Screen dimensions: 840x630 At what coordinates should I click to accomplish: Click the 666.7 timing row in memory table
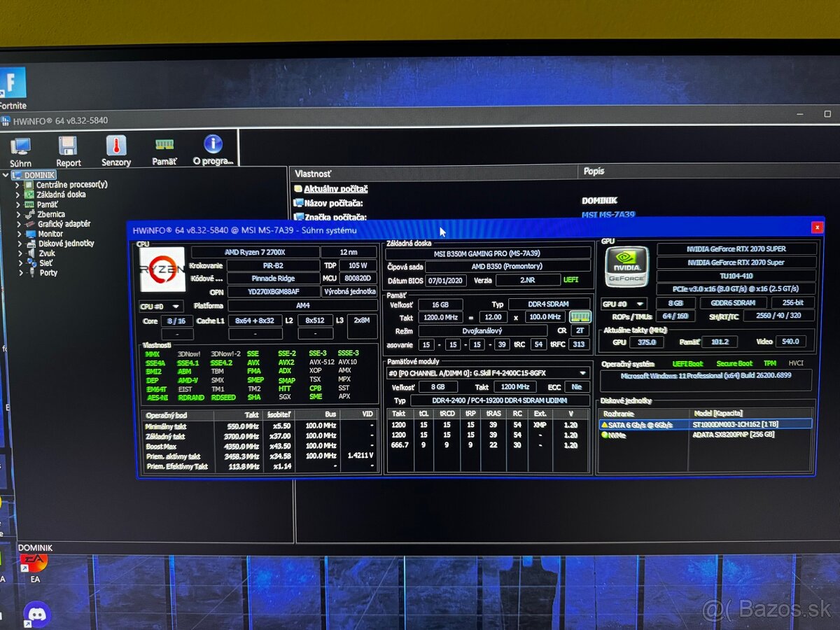pos(487,445)
